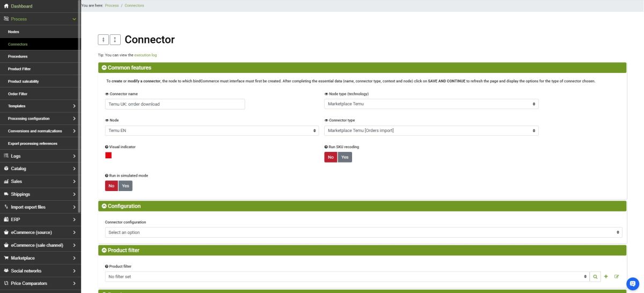Click the help icon beside Run SKU recoding
This screenshot has width=644, height=293.
(326, 147)
